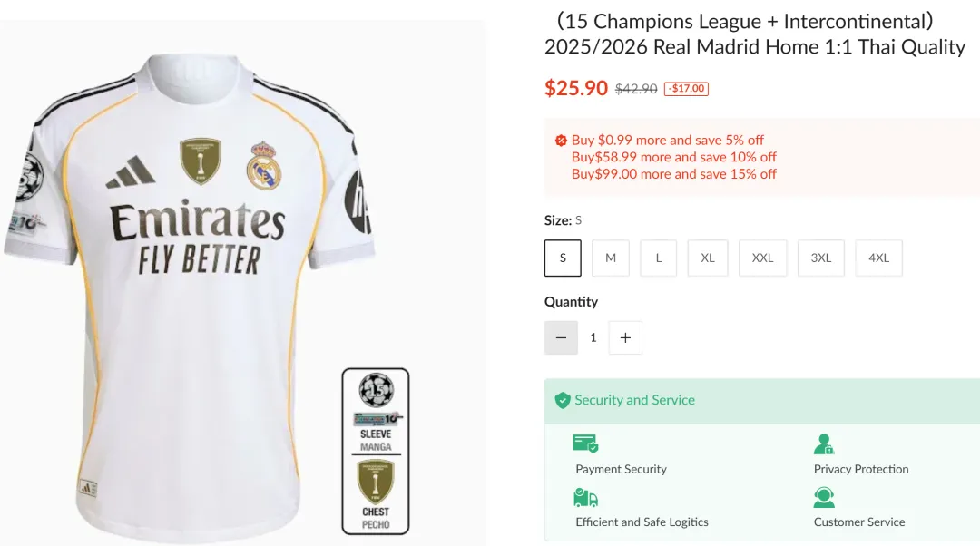Click the Privacy Protection icon
This screenshot has width=980, height=546.
(824, 444)
